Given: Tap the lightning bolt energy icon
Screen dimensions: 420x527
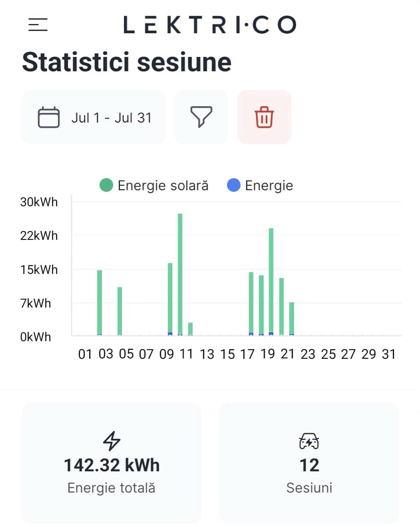Looking at the screenshot, I should 112,441.
